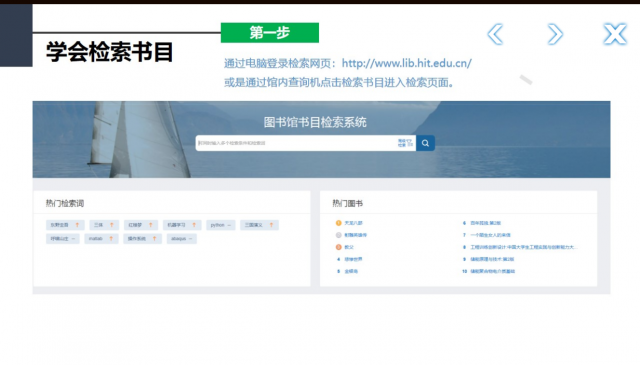This screenshot has width=640, height=365.
Task: Select the matlab hot search tag
Action: tap(101, 239)
